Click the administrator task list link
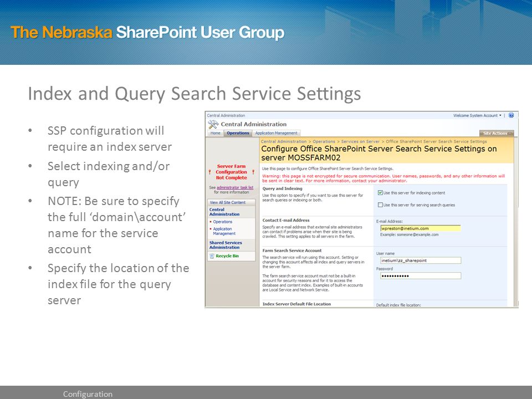532x399 pixels. pos(235,188)
